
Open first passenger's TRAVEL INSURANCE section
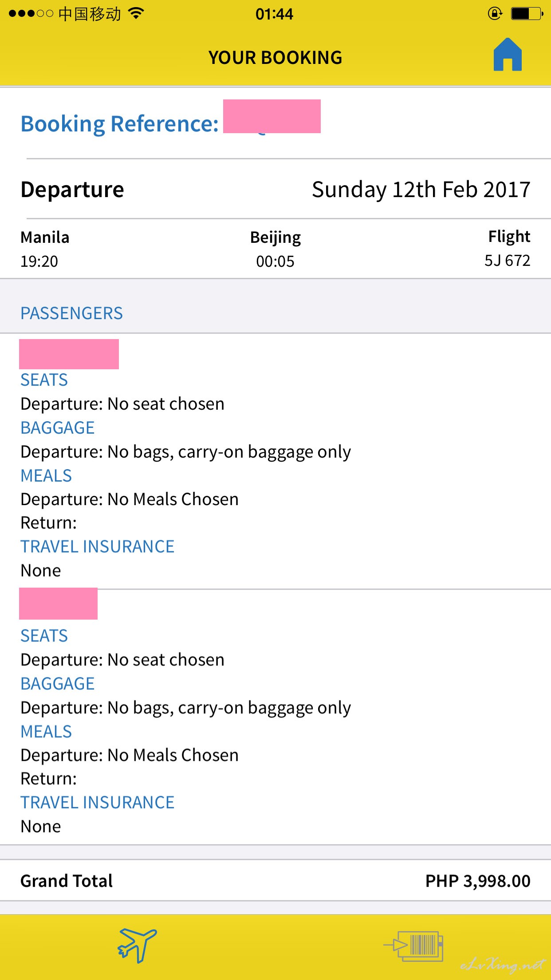coord(98,546)
